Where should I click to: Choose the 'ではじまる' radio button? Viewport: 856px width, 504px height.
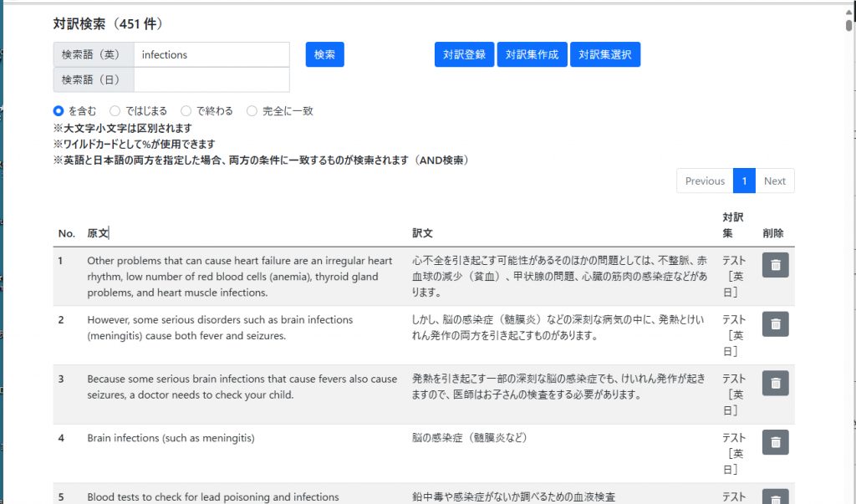coord(115,110)
